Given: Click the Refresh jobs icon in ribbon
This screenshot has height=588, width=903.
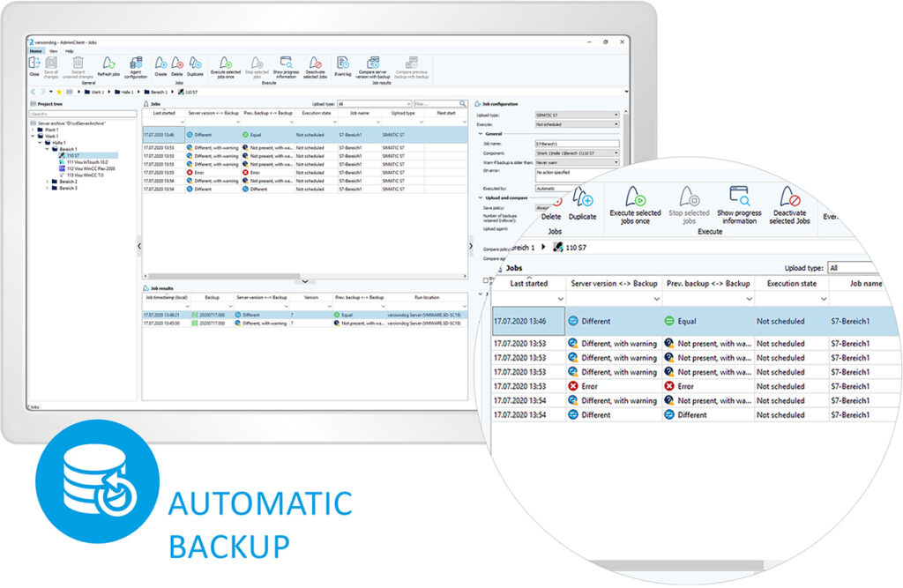Looking at the screenshot, I should tap(108, 65).
